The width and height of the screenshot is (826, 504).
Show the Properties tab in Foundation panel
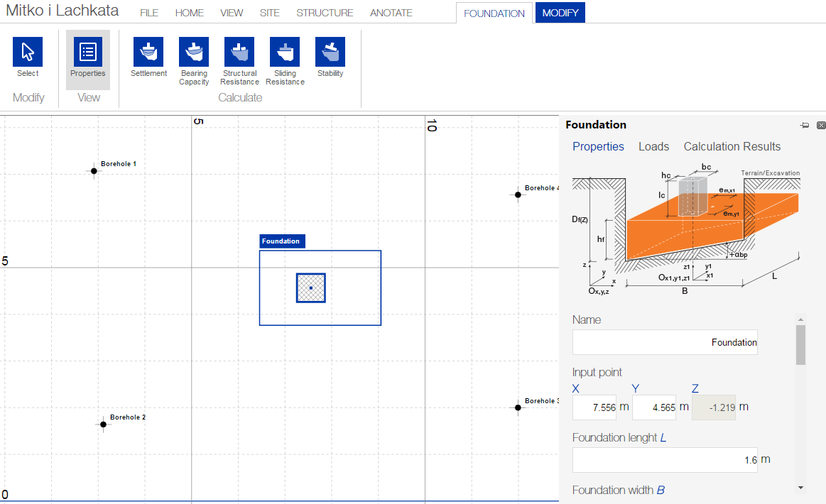pyautogui.click(x=598, y=146)
